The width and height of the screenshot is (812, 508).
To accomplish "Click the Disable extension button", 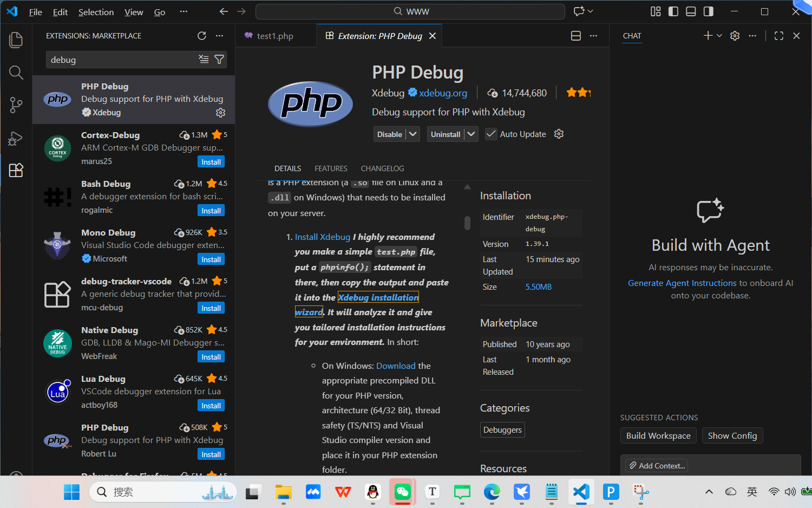I will click(390, 134).
